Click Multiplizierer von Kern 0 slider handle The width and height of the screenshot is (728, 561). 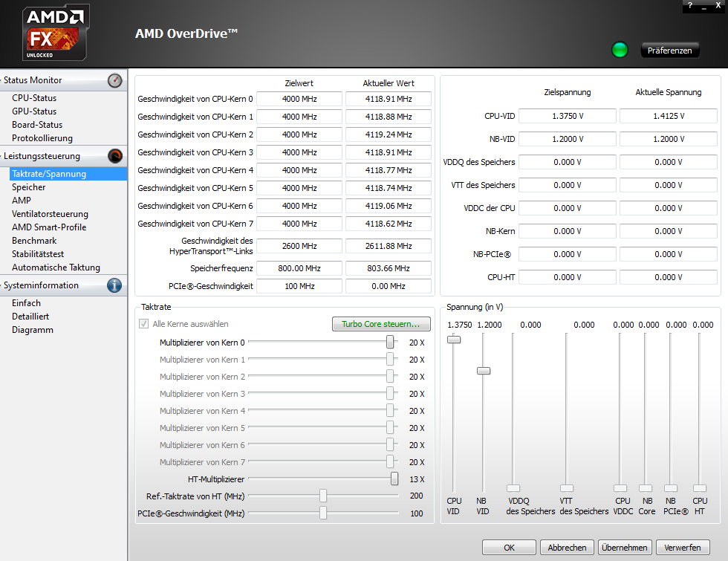(390, 343)
